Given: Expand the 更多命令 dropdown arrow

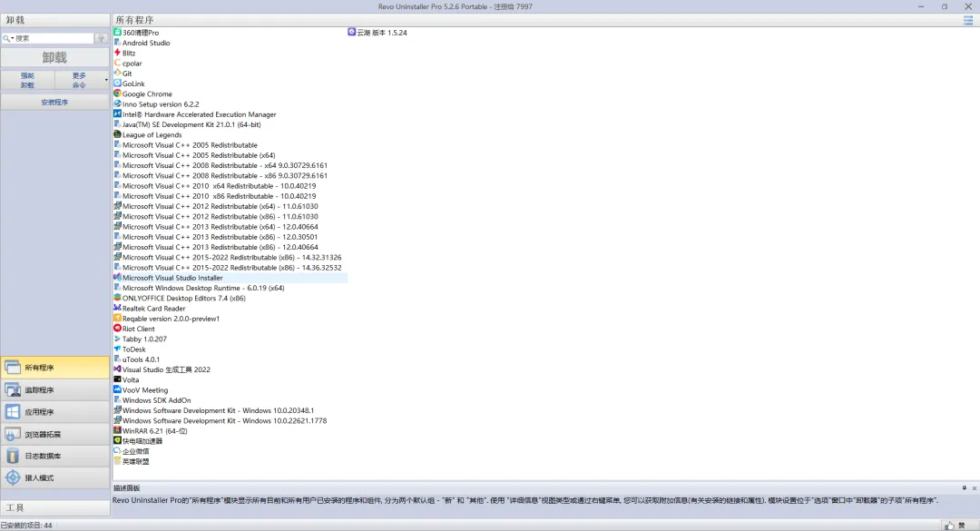Looking at the screenshot, I should pos(106,80).
